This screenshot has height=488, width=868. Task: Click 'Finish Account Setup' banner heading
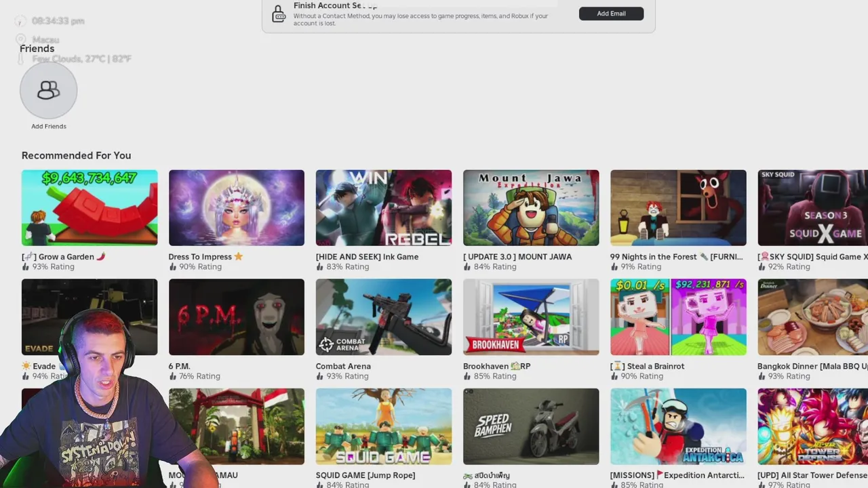pyautogui.click(x=335, y=5)
